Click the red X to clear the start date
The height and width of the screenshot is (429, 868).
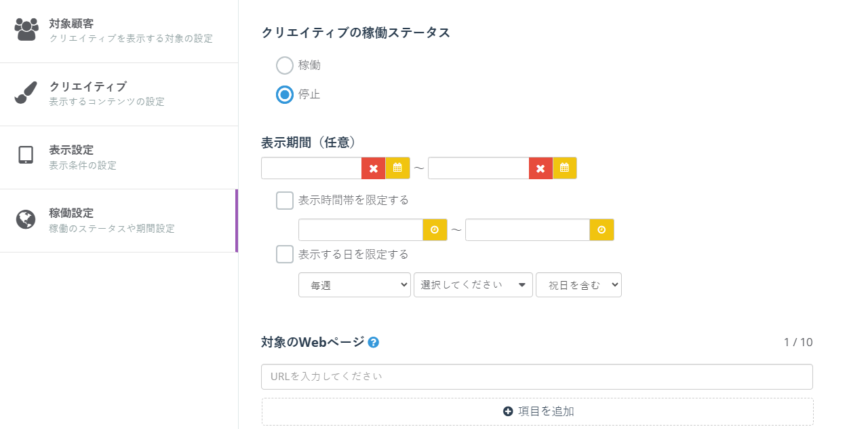click(x=374, y=168)
